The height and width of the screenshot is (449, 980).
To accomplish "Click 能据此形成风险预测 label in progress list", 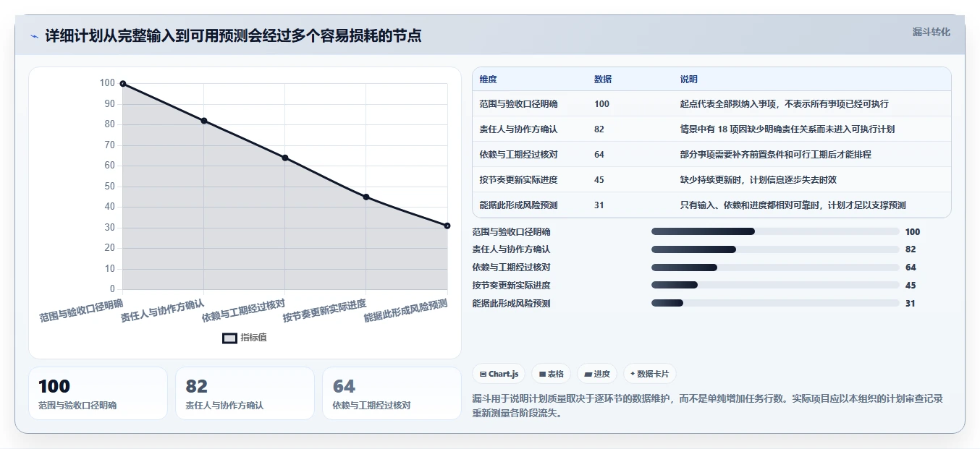I will pos(511,304).
